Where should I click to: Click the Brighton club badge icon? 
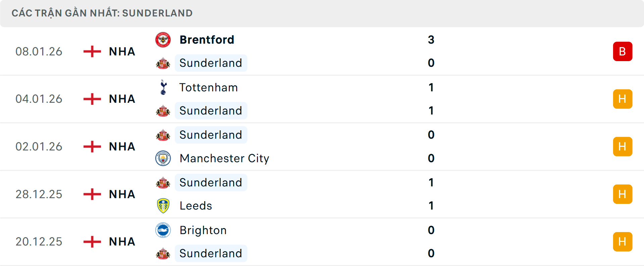click(163, 230)
